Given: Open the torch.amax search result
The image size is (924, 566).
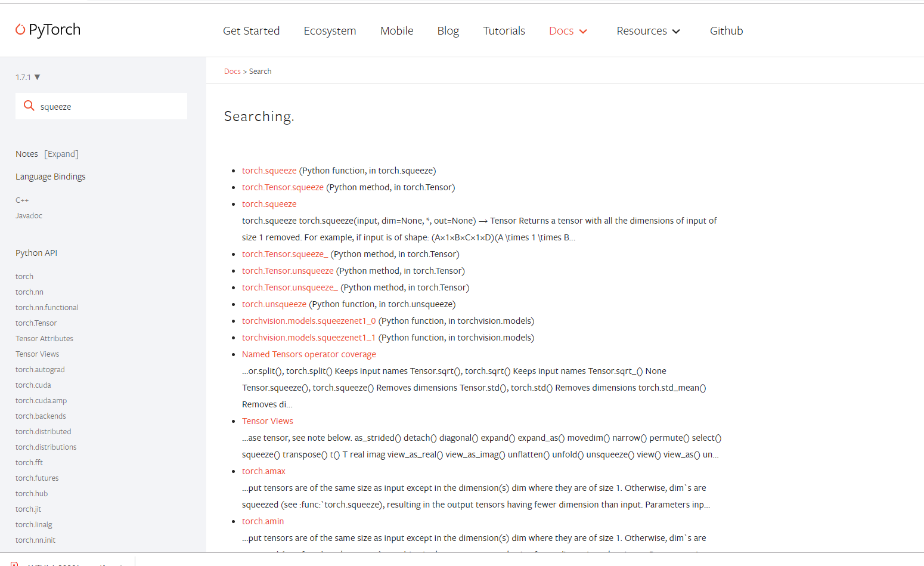Looking at the screenshot, I should (263, 471).
